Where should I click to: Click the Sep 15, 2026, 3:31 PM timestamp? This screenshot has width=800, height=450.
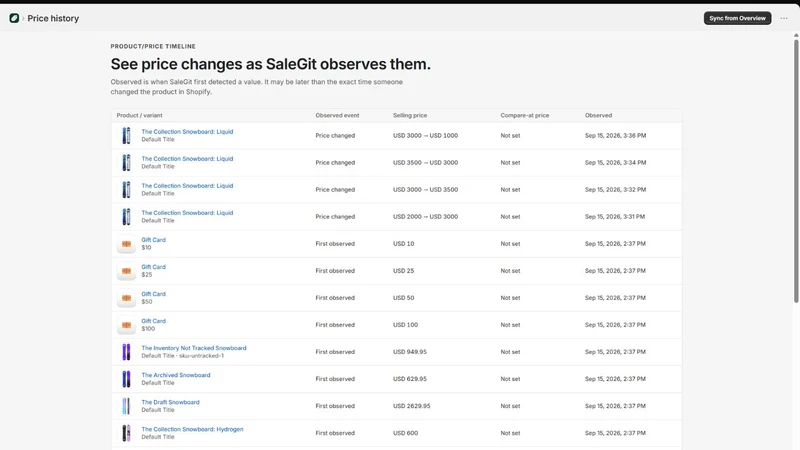click(615, 217)
